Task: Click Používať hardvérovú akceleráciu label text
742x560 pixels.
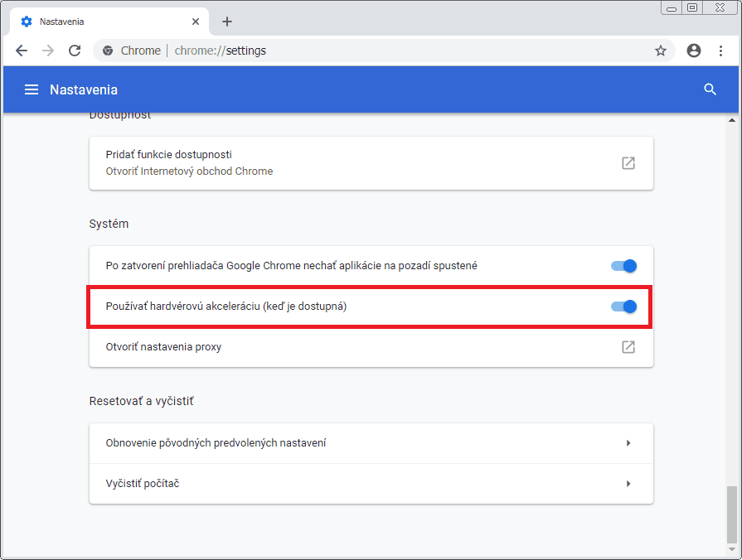Action: click(x=226, y=307)
